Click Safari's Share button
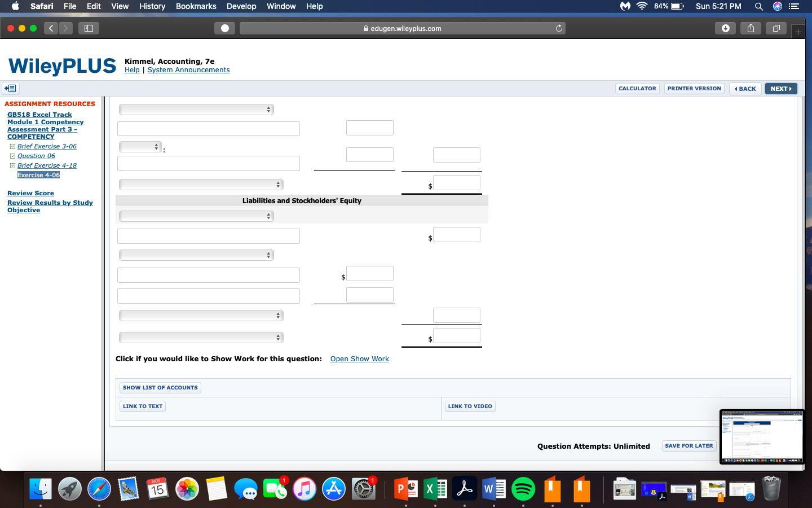812x508 pixels. point(751,28)
